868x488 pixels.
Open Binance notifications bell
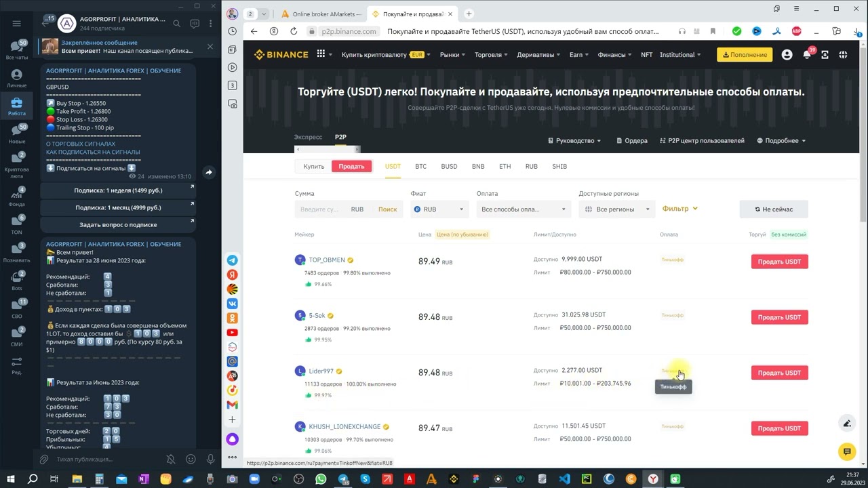tap(807, 55)
